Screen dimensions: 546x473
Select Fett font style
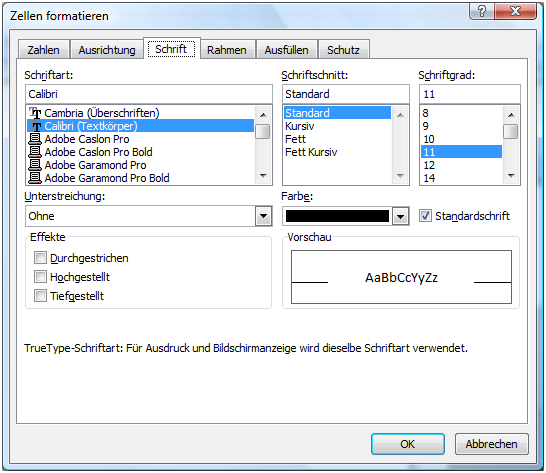tap(337, 139)
